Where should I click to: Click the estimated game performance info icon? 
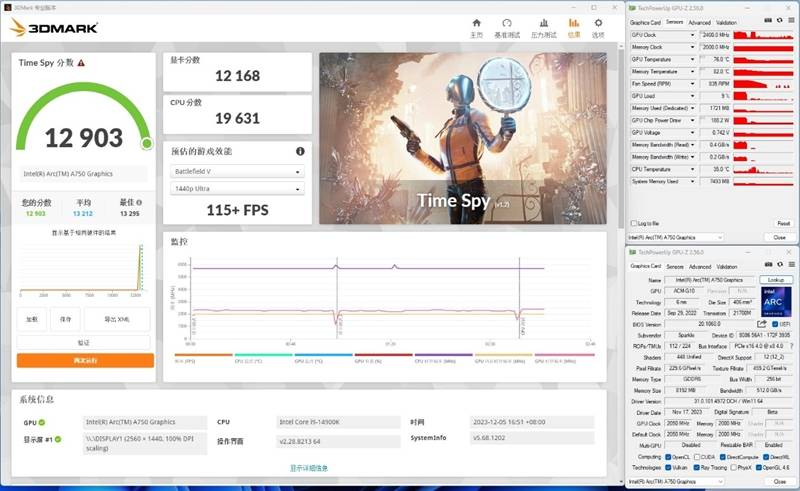coord(299,151)
